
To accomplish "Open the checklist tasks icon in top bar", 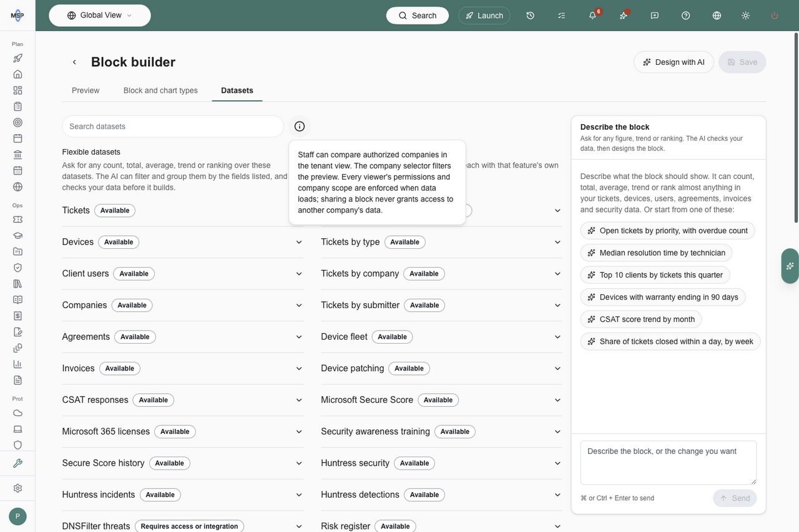I will click(x=561, y=16).
